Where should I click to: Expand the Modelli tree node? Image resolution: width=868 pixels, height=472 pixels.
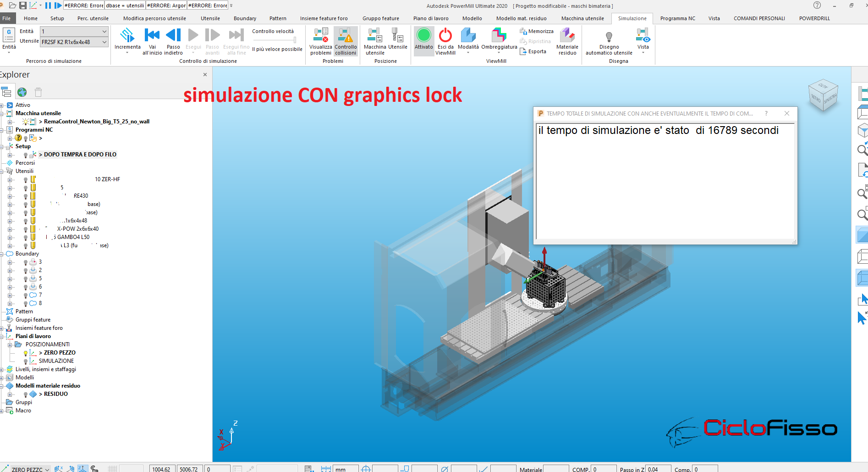pos(2,378)
